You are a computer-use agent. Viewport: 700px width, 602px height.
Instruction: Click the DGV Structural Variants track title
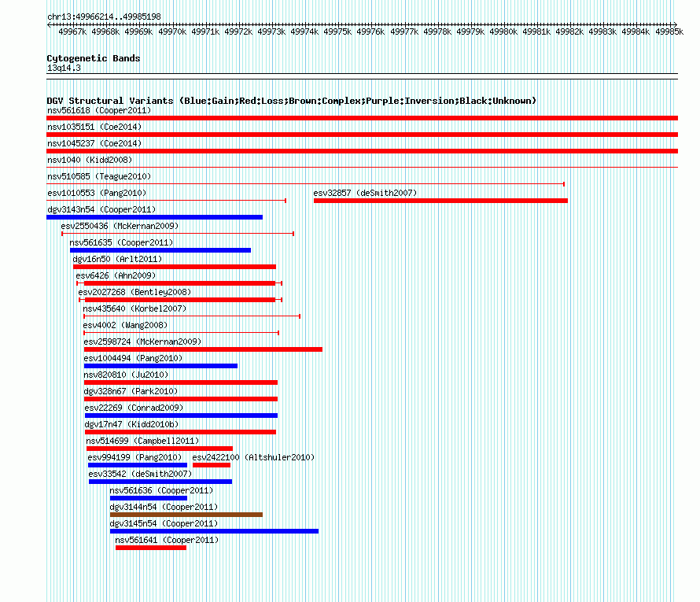click(292, 101)
